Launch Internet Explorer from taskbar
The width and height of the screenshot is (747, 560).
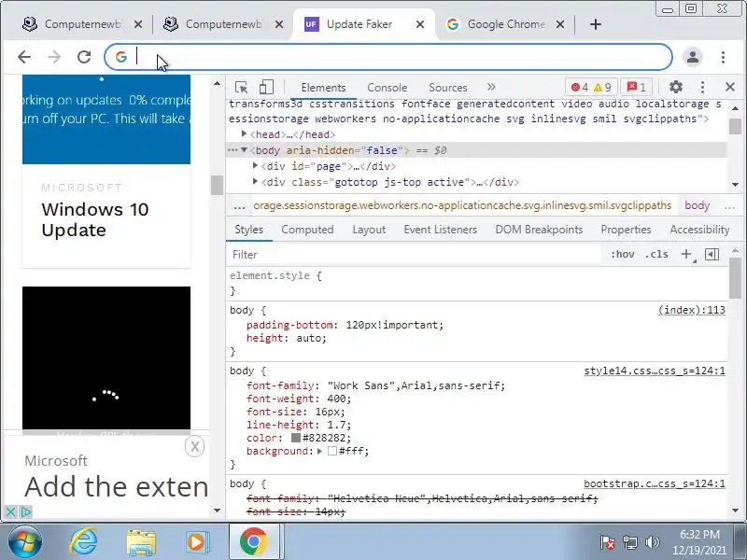point(83,541)
